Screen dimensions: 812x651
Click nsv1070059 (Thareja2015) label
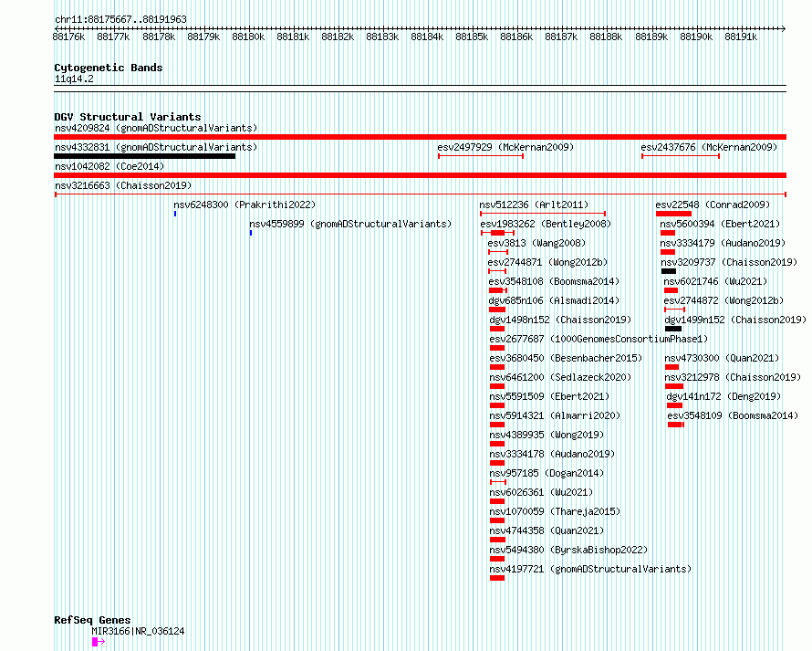coord(555,511)
